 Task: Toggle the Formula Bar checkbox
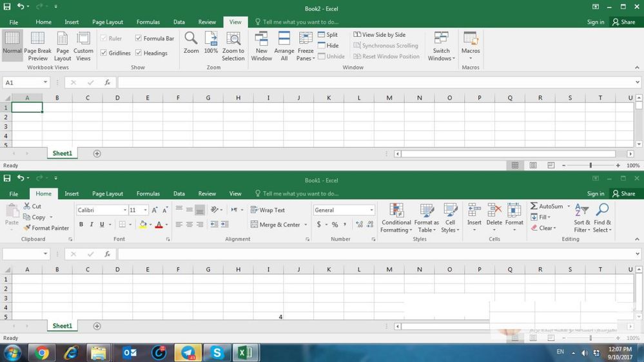tap(139, 38)
